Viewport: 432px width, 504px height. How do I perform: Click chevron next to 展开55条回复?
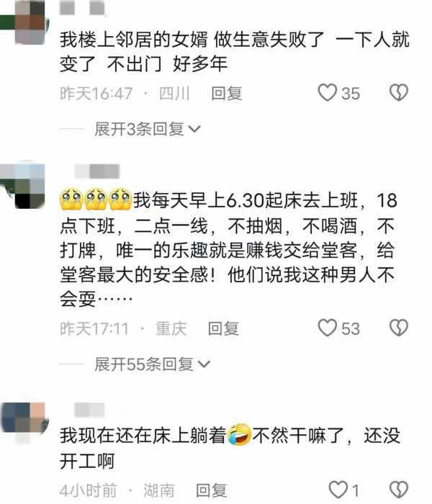pos(204,364)
